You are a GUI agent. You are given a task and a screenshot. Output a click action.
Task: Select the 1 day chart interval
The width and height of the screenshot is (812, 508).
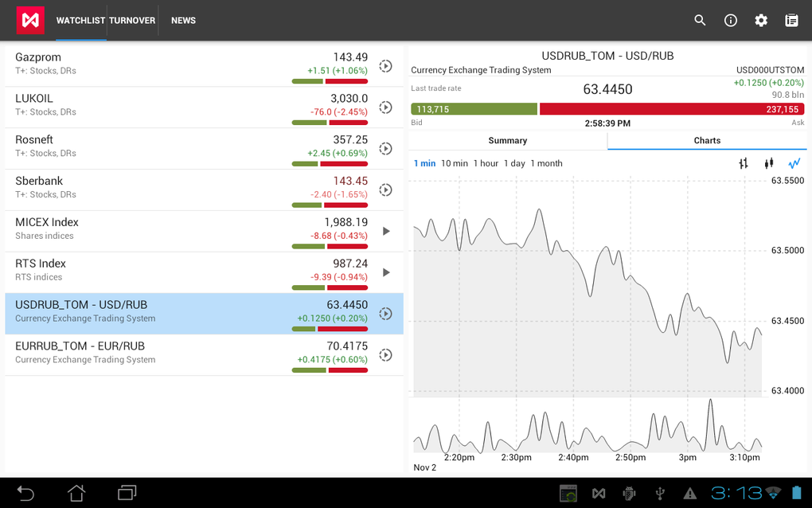click(514, 164)
